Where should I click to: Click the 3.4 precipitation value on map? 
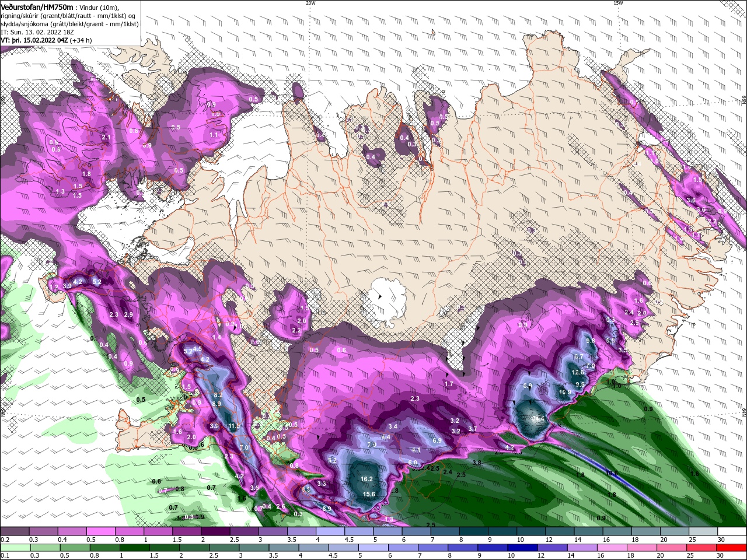pos(393,426)
